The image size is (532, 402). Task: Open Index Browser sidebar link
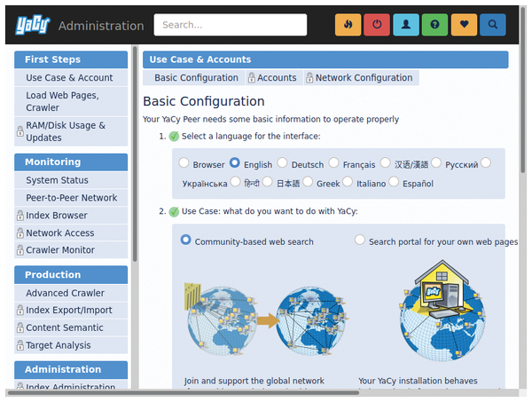coord(71,216)
